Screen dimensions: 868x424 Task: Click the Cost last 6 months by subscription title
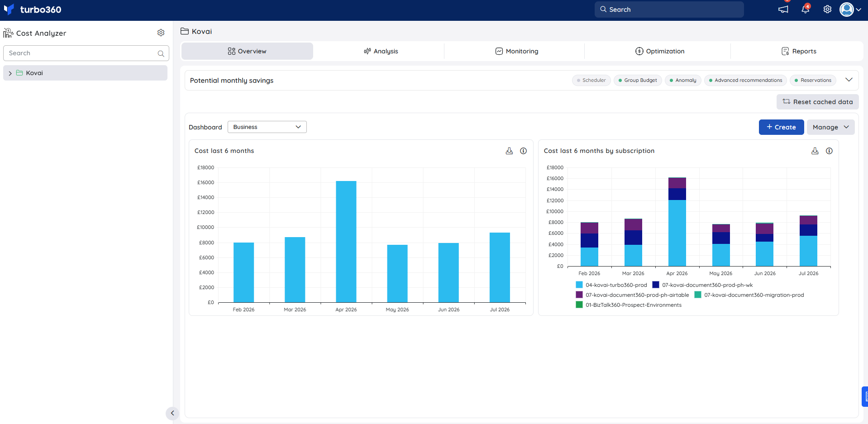click(x=599, y=151)
